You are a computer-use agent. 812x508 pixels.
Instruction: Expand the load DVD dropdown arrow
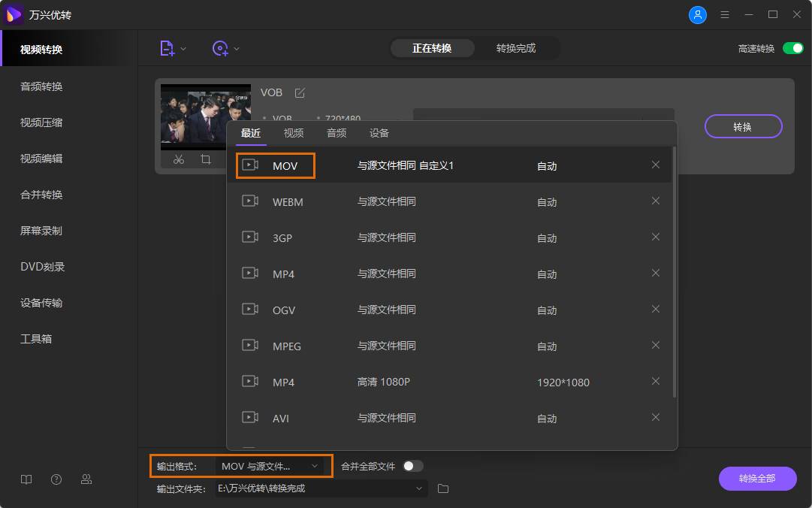click(237, 49)
